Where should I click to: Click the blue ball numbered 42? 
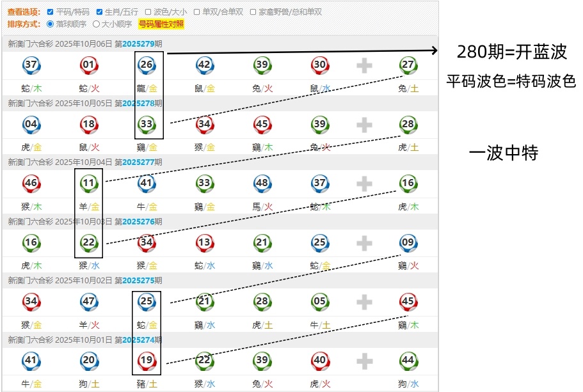click(204, 65)
